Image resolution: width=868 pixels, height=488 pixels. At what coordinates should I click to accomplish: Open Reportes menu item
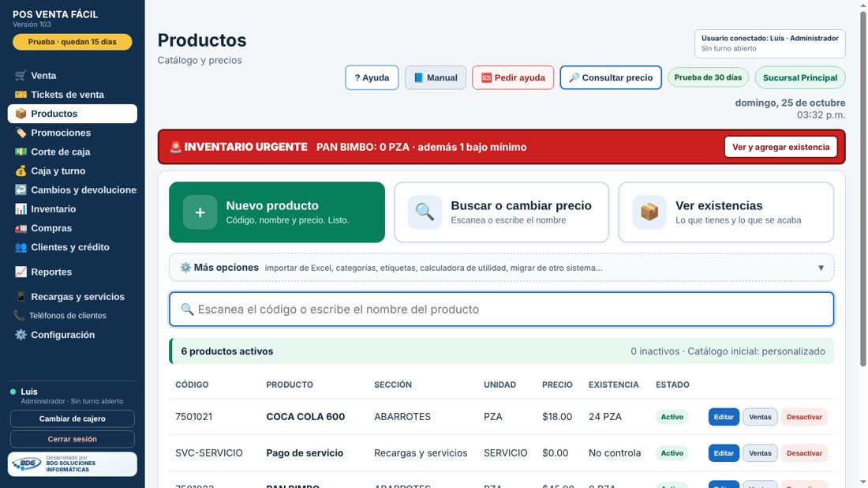point(73,272)
